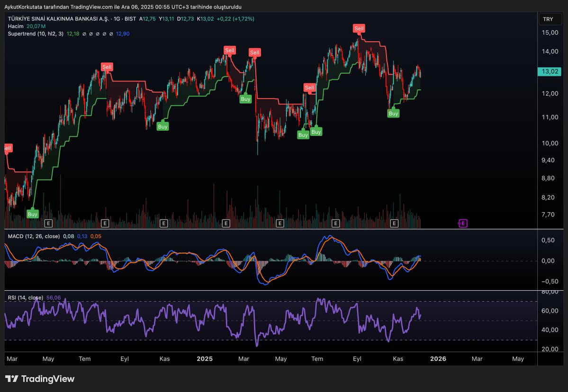The height and width of the screenshot is (392, 568).
Task: Click the Supertrend value 12,90
Action: pyautogui.click(x=123, y=34)
